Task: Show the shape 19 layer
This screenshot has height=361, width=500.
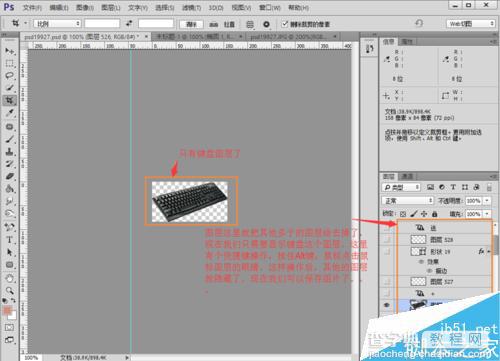Action: pyautogui.click(x=387, y=252)
